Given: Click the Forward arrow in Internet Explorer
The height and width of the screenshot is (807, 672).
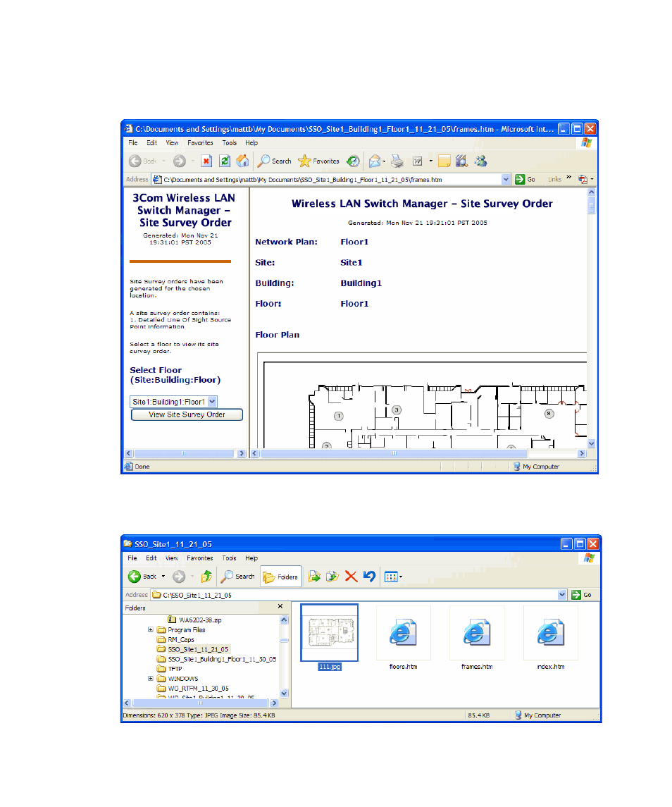Looking at the screenshot, I should point(179,161).
